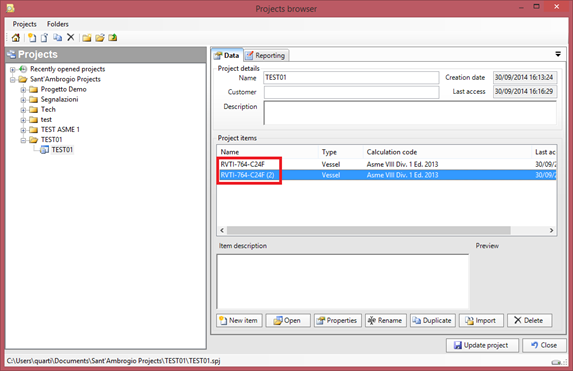Click the Projects panel header icon
This screenshot has height=371, width=573.
pyautogui.click(x=12, y=54)
